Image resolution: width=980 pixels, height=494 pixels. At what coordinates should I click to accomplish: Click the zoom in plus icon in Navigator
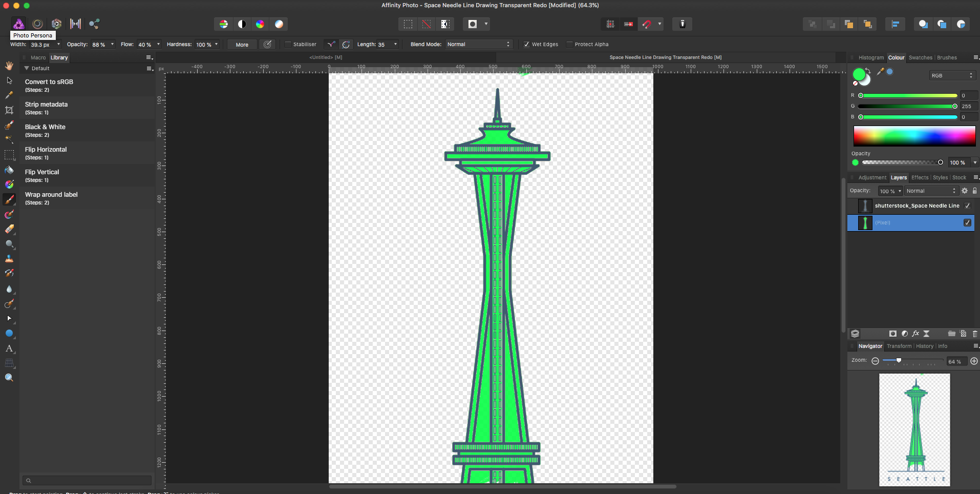pyautogui.click(x=974, y=361)
